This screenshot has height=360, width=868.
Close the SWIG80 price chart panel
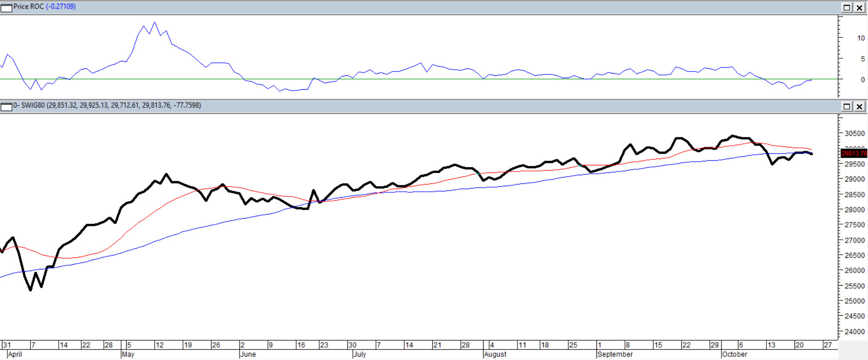[x=859, y=107]
